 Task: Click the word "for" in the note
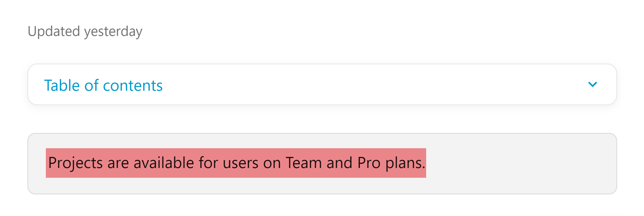click(208, 163)
